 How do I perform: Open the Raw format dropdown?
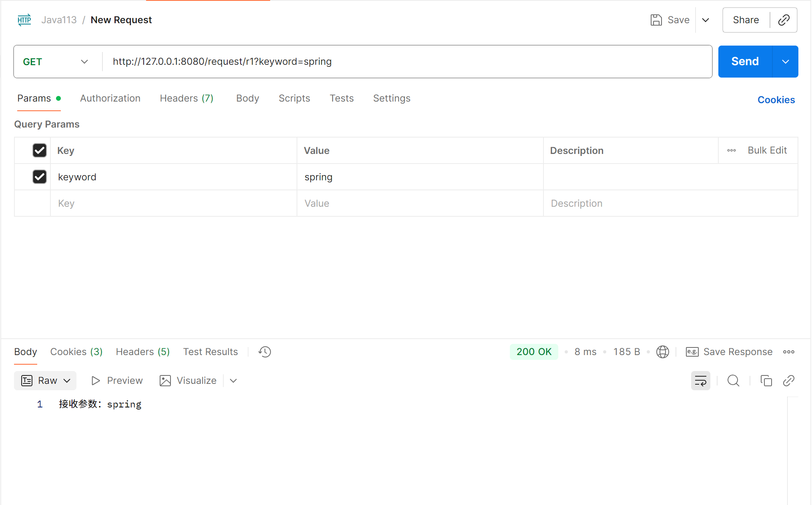[x=46, y=381]
